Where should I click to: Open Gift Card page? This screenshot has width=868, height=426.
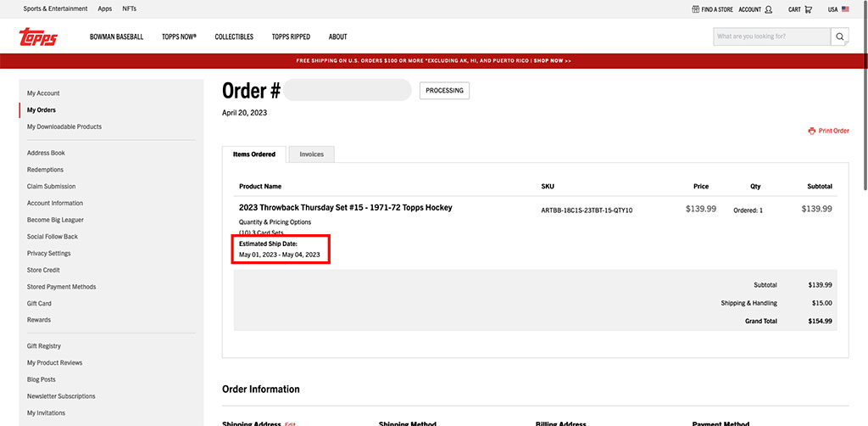coord(39,303)
